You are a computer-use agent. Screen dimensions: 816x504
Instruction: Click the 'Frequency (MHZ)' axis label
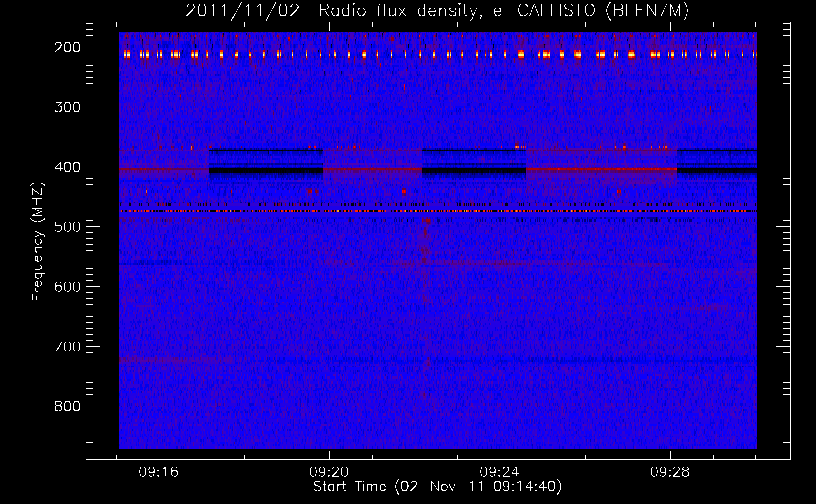click(38, 241)
